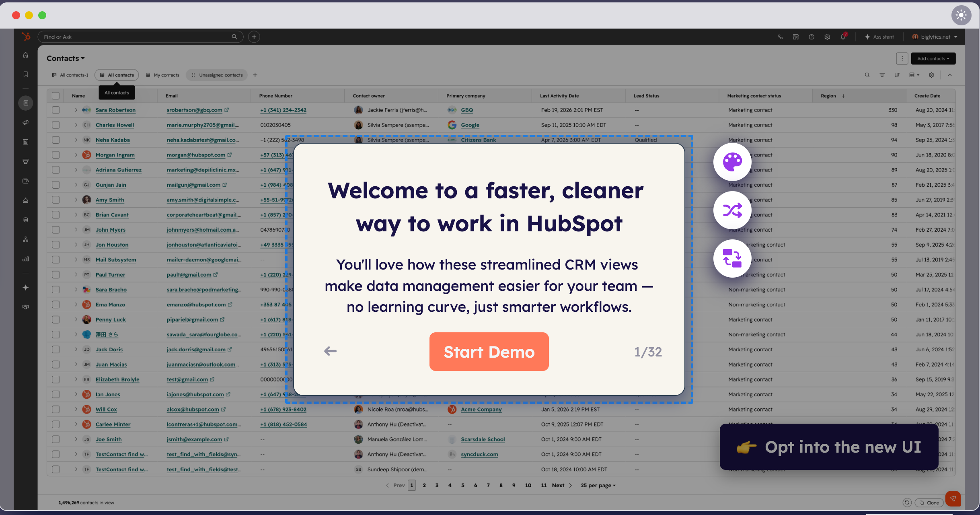The image size is (980, 515).
Task: Click the HubSpot sprocket logo
Action: (26, 37)
